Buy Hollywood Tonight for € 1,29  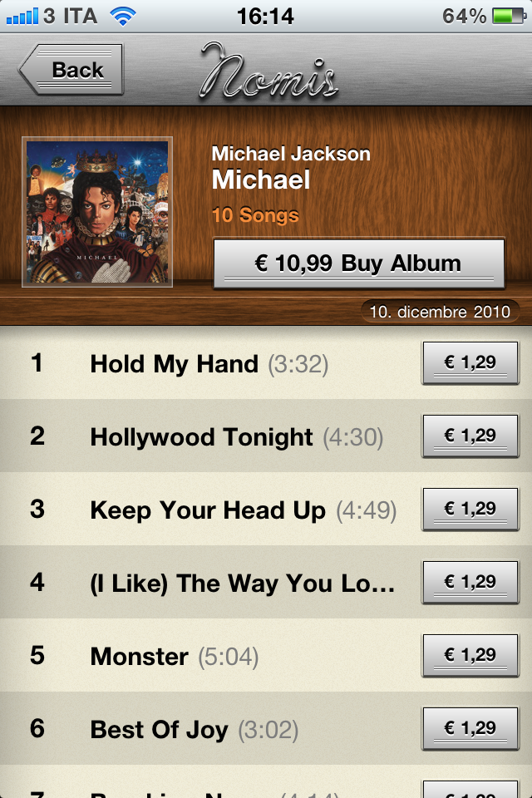pos(470,436)
